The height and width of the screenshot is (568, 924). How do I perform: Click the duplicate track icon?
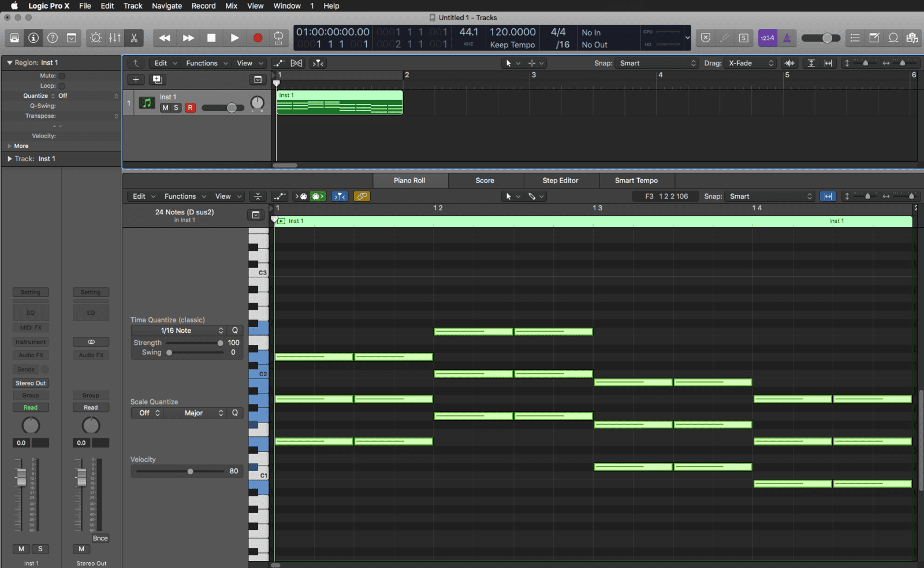157,80
